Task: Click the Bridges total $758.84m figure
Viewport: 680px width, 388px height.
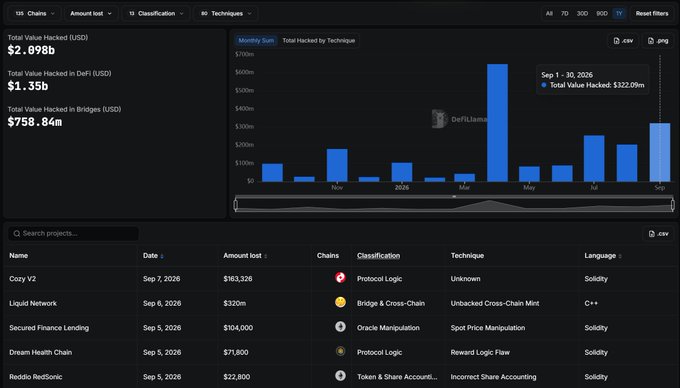Action: click(x=35, y=122)
